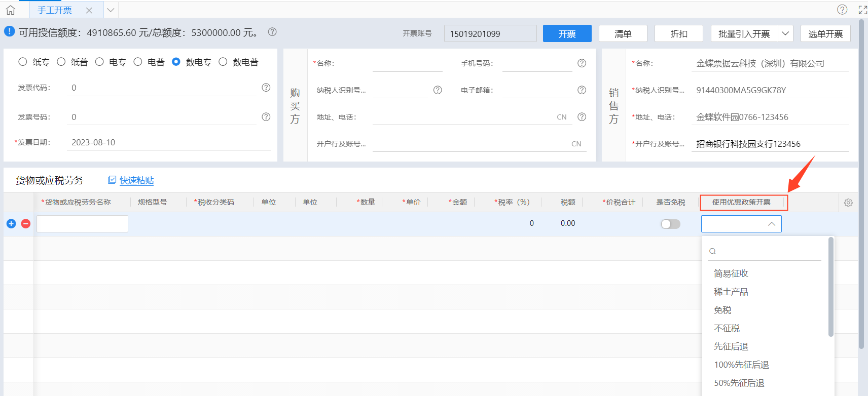The height and width of the screenshot is (396, 868).
Task: Click help icon beside 发票号码 field
Action: coord(266,117)
